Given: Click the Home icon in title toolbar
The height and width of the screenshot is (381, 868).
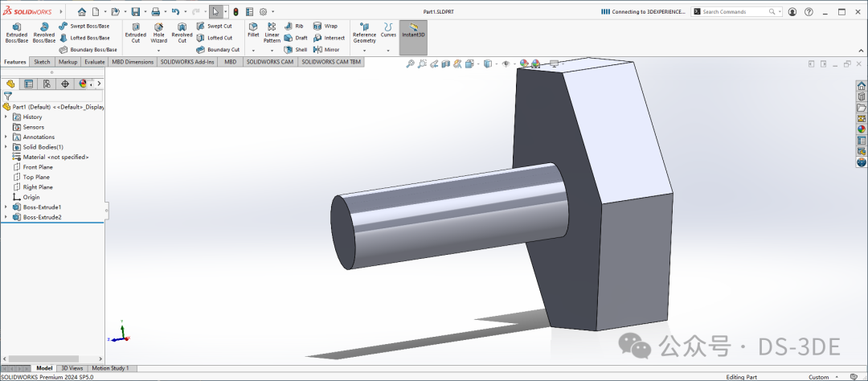Looking at the screenshot, I should pyautogui.click(x=82, y=11).
